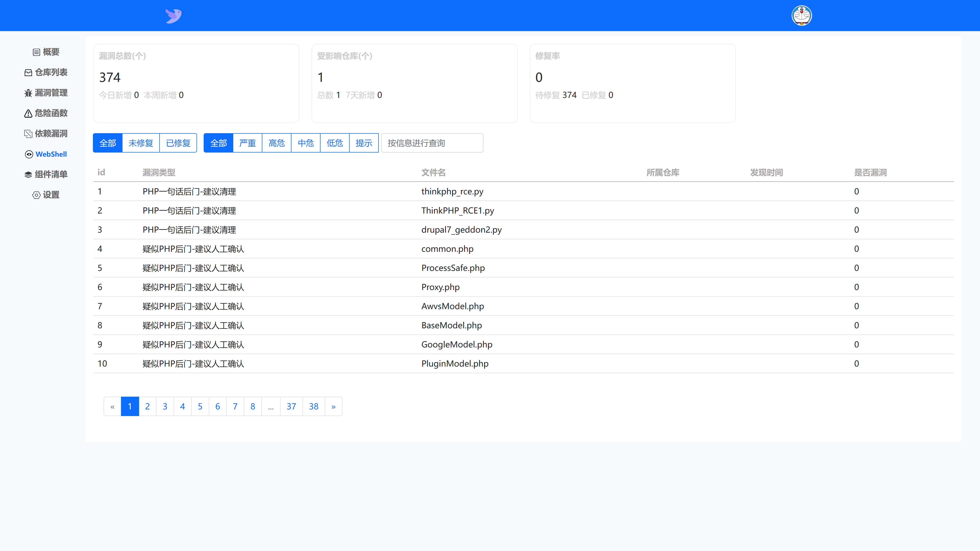Filter by 已修复 status
The width and height of the screenshot is (980, 551).
[178, 143]
